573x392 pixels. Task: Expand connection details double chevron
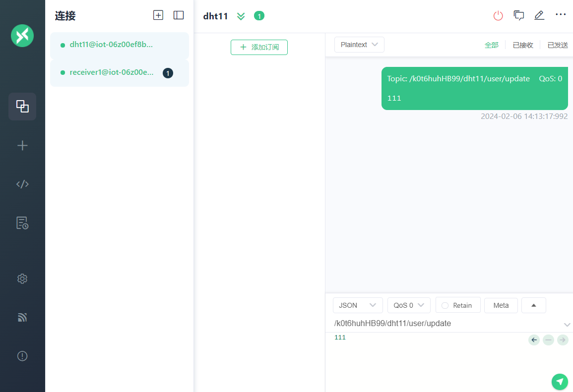[241, 16]
